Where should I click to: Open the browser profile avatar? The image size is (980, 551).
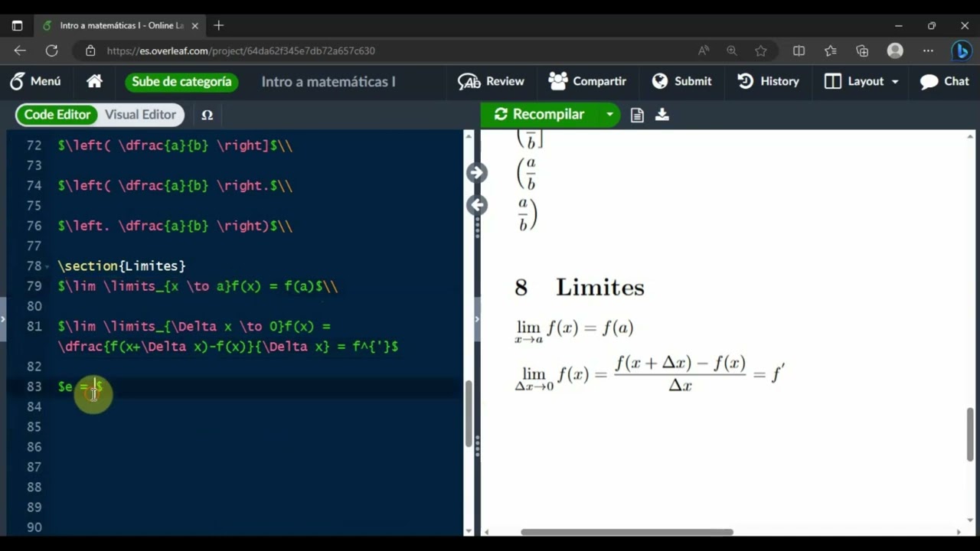[x=895, y=51]
